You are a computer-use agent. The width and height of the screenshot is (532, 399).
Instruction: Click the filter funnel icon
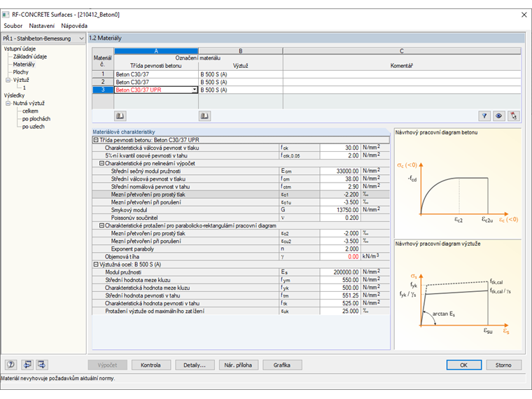click(x=484, y=116)
